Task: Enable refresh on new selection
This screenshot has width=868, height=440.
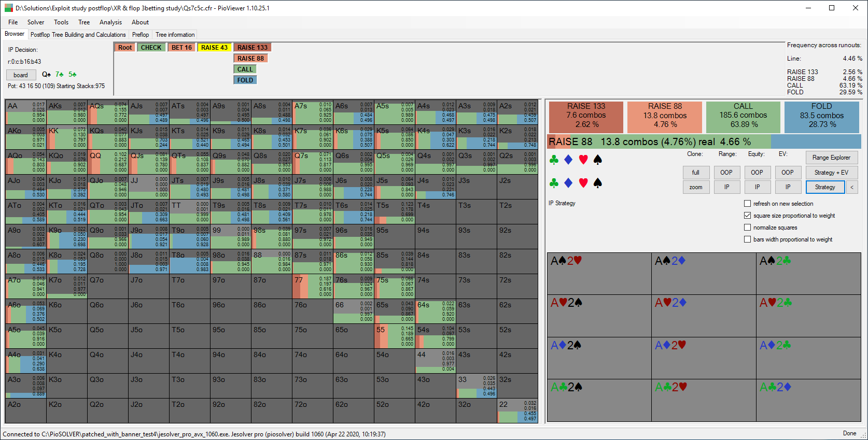Action: click(747, 204)
